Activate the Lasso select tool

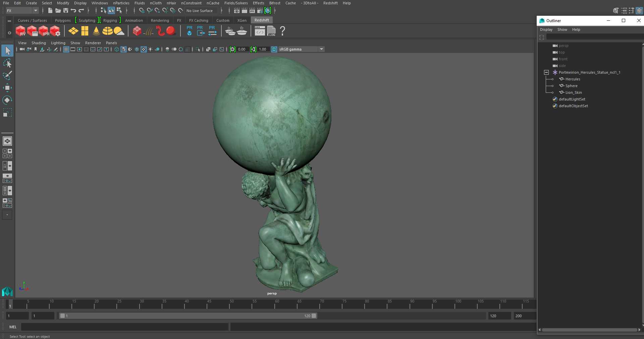7,63
